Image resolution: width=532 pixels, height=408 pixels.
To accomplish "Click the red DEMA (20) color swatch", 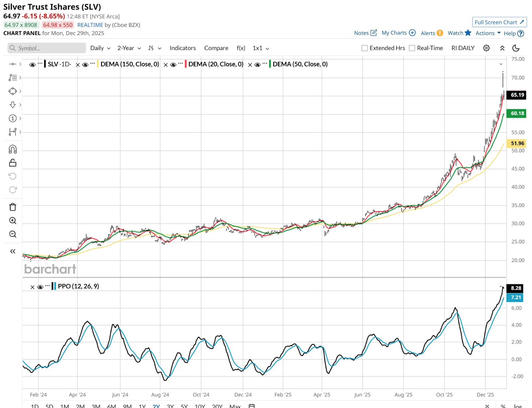I will [186, 64].
